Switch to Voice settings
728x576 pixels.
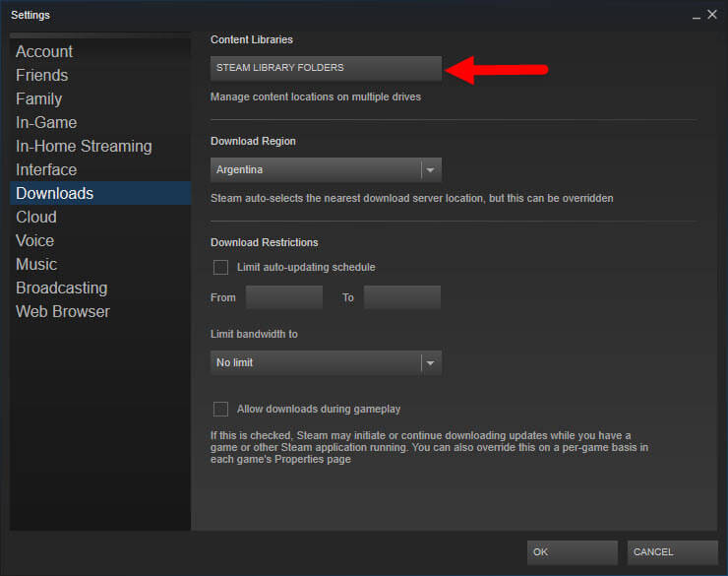click(100, 240)
